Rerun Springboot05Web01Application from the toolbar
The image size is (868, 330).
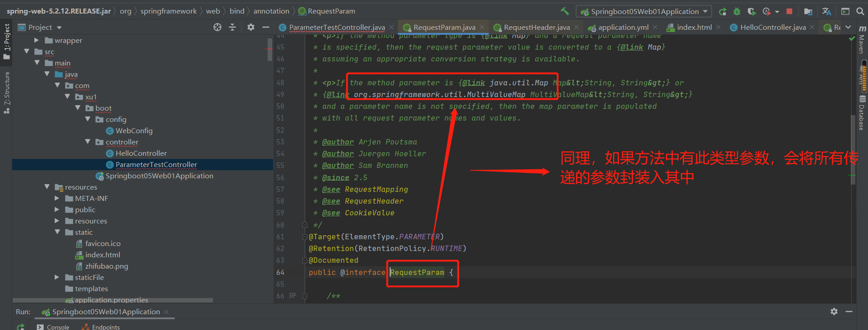pos(722,11)
